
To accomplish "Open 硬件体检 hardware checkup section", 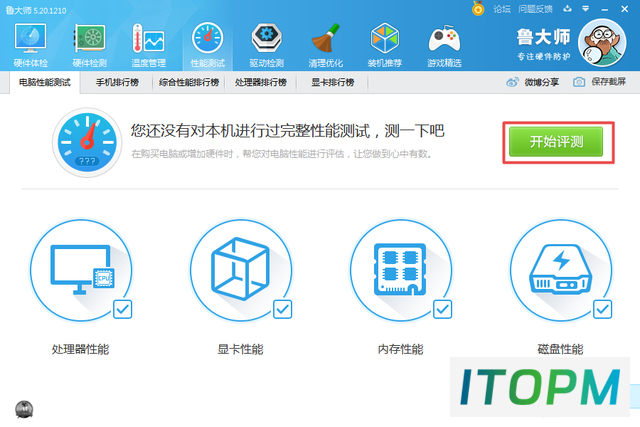I will click(x=31, y=45).
